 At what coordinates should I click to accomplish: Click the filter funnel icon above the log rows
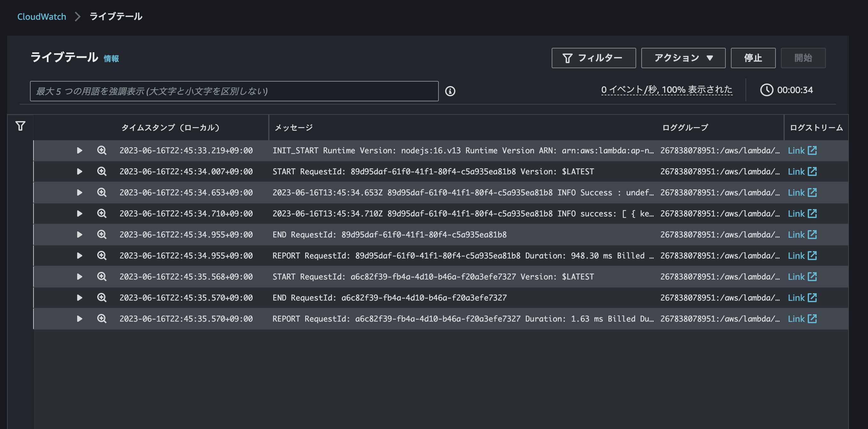tap(20, 126)
